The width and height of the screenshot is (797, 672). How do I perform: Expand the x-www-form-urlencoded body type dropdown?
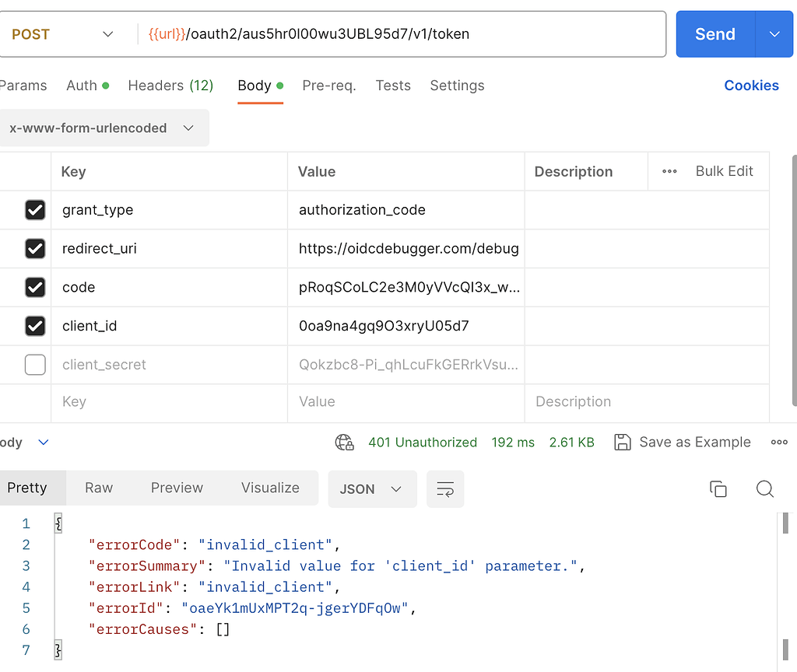point(101,128)
